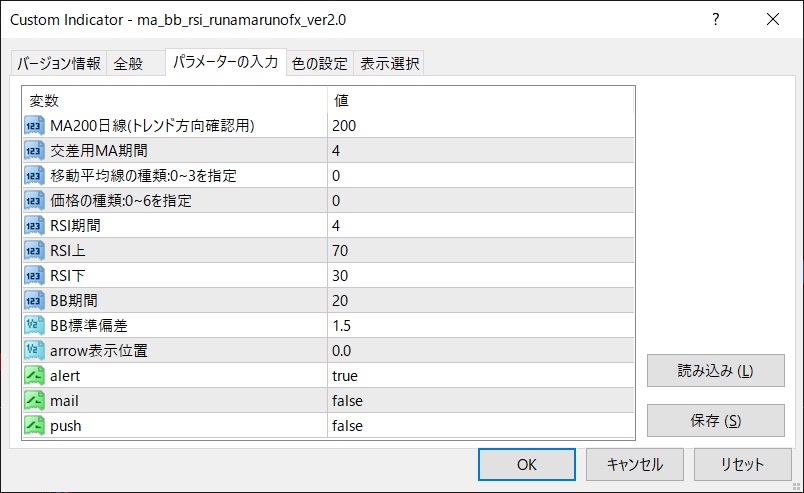Click the リセット button
804x493 pixels.
pyautogui.click(x=742, y=464)
